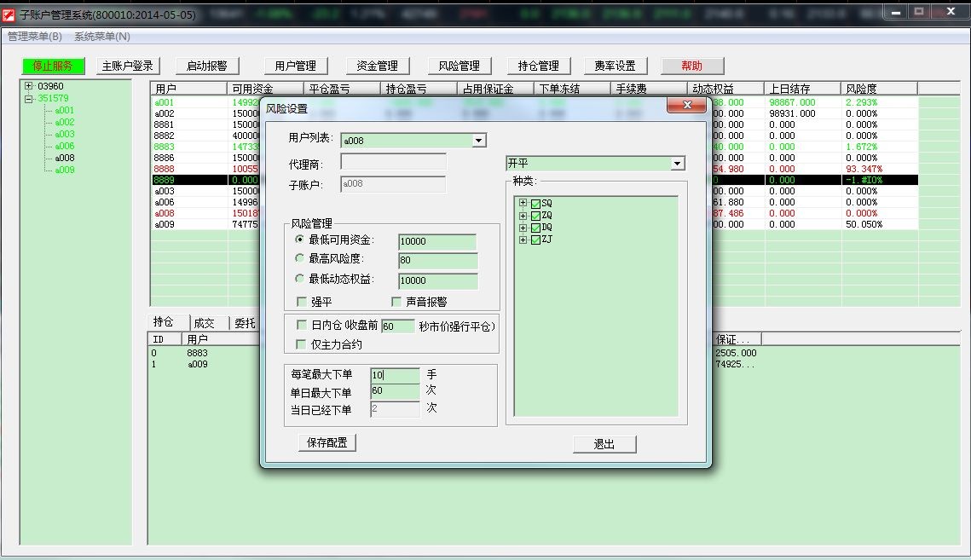Toggle the 声音报警 checkbox
The width and height of the screenshot is (971, 560).
pos(396,302)
